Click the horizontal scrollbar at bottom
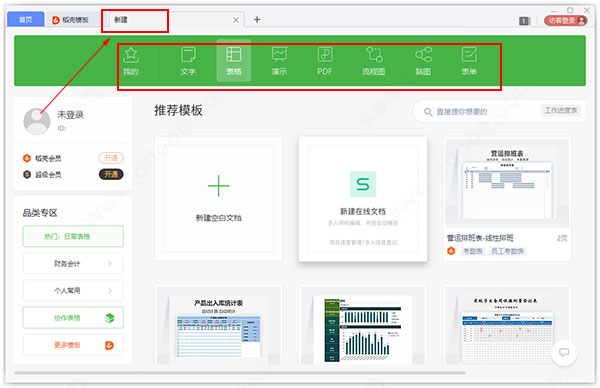Viewport: 600px width, 388px height. pos(240,372)
